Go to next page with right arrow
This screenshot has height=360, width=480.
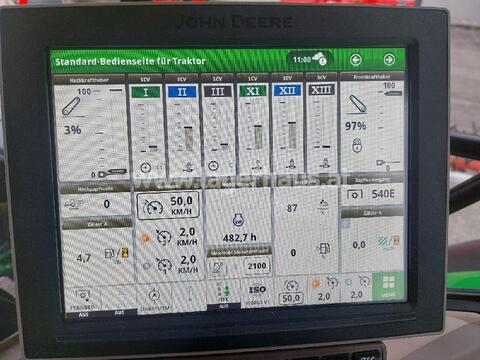click(x=389, y=60)
